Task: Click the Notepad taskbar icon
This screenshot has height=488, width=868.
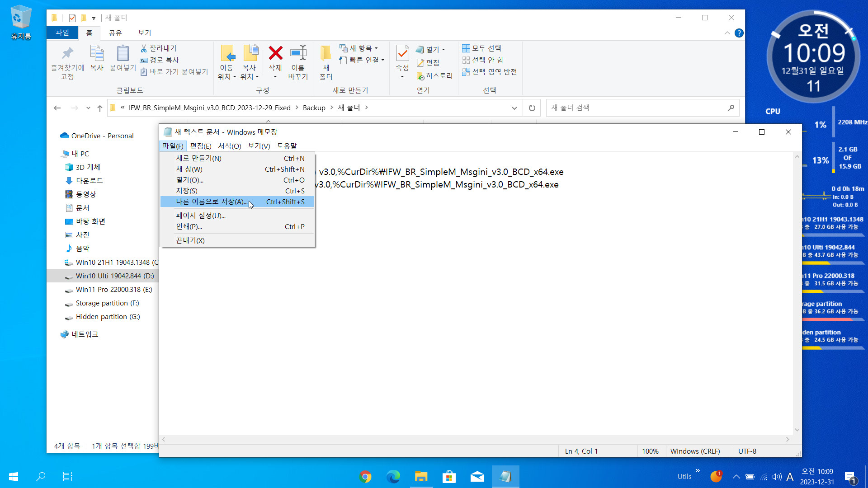Action: 505,477
